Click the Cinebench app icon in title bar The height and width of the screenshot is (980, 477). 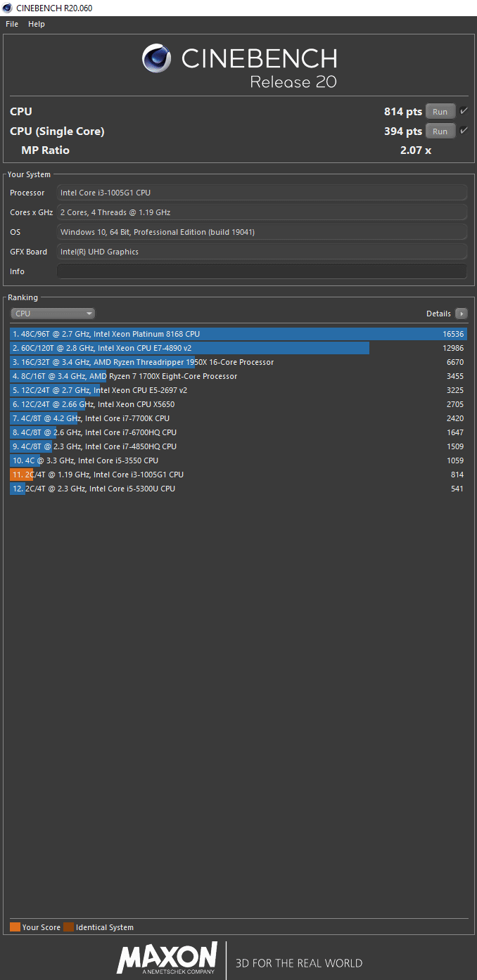(x=8, y=8)
